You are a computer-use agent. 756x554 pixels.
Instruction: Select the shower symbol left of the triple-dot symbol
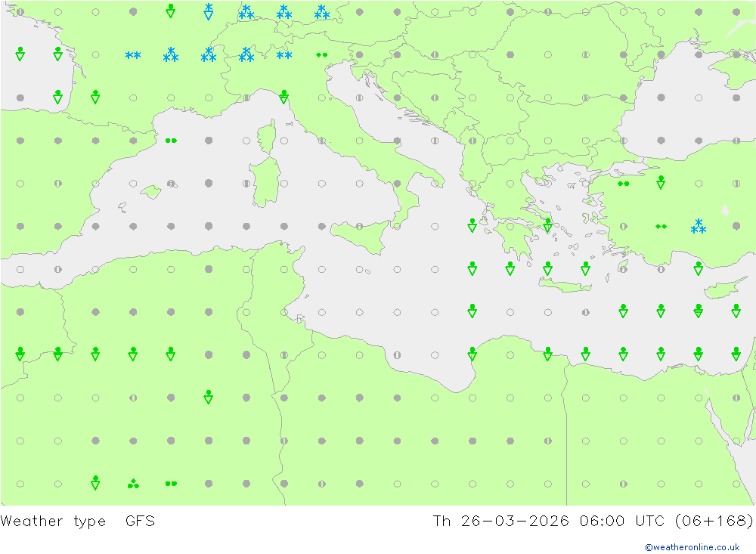click(x=95, y=483)
